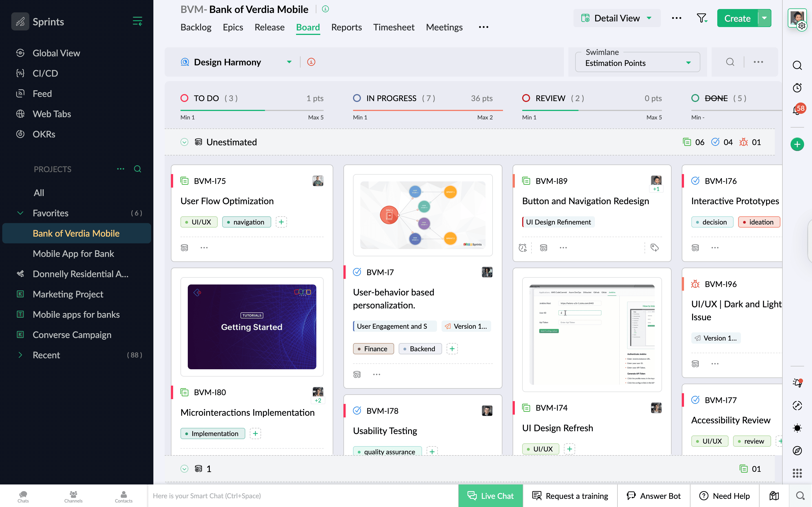
Task: Switch to the Reports tab
Action: [347, 27]
